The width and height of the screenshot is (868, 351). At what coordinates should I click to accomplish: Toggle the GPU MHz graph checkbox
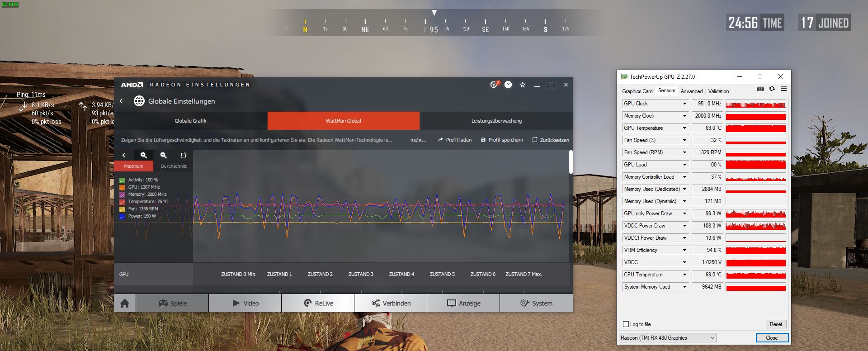122,187
